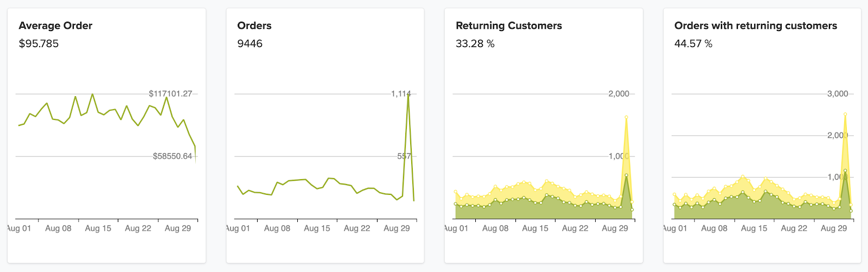Click Aug 15 on Average Order axis
The height and width of the screenshot is (272, 868).
point(98,229)
